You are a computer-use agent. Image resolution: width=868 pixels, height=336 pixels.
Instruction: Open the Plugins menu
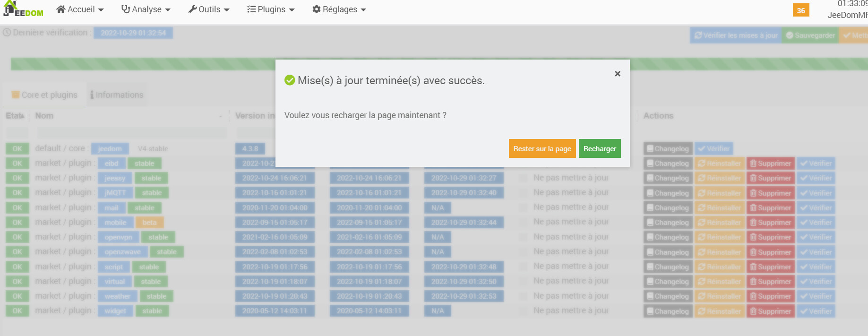click(271, 9)
